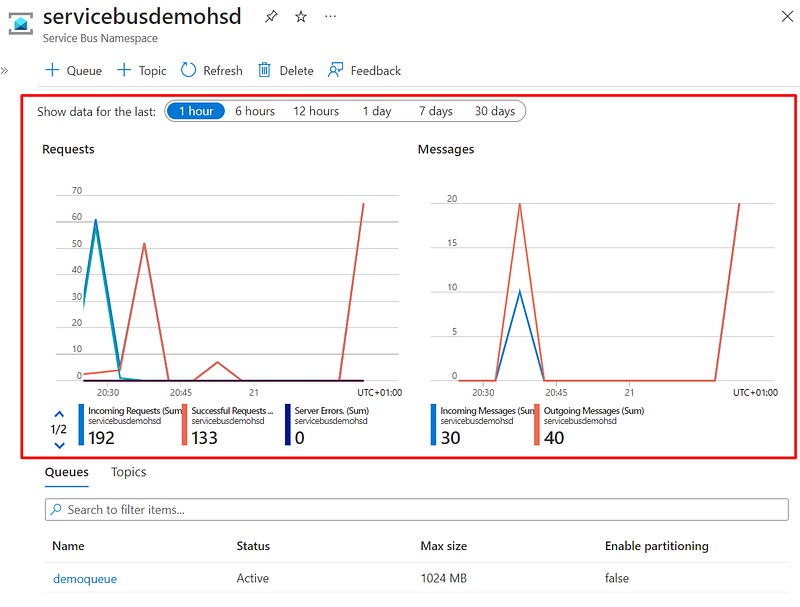
Task: Sort by Max size column header
Action: [x=444, y=546]
